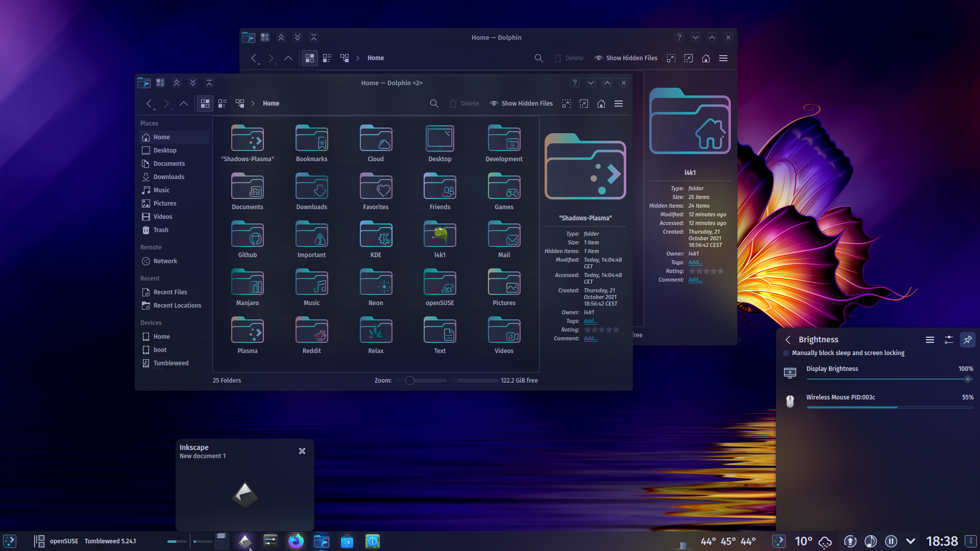Open the openSUSE folder
The height and width of the screenshot is (551, 980).
(440, 288)
